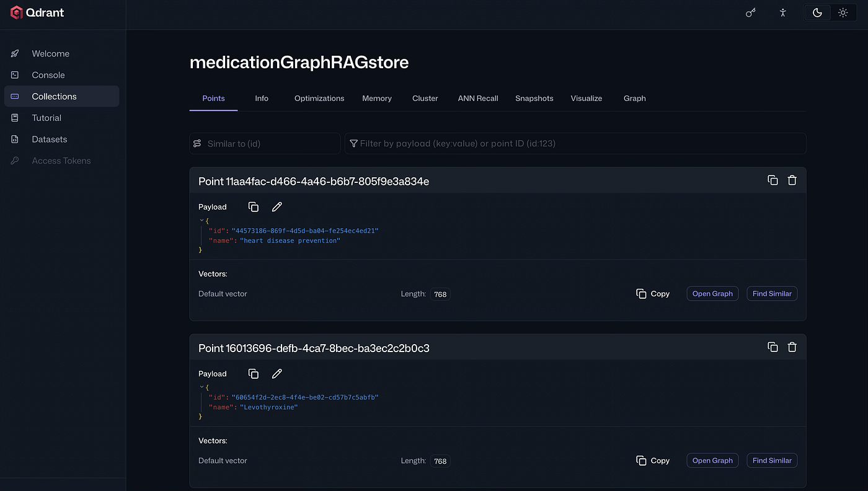Find Similar to point 11aa4fac
Image resolution: width=868 pixels, height=491 pixels.
tap(772, 294)
